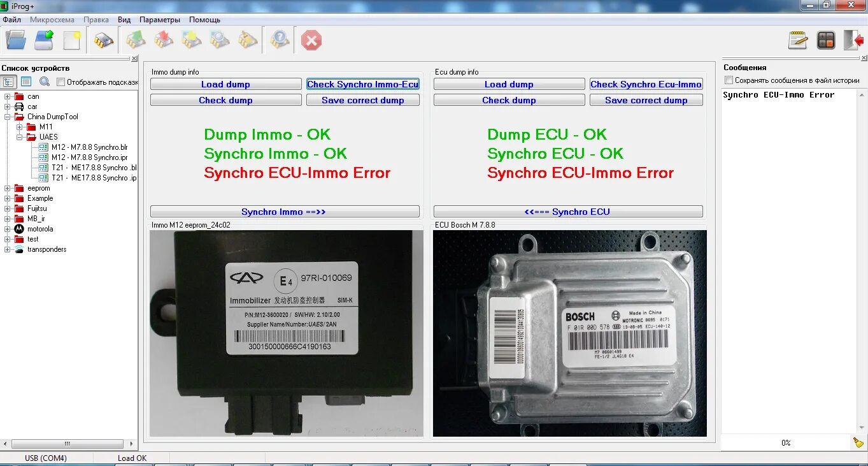Click the chip icon with yellow circle
Screen dimensions: 868x466
pyautogui.click(x=192, y=40)
